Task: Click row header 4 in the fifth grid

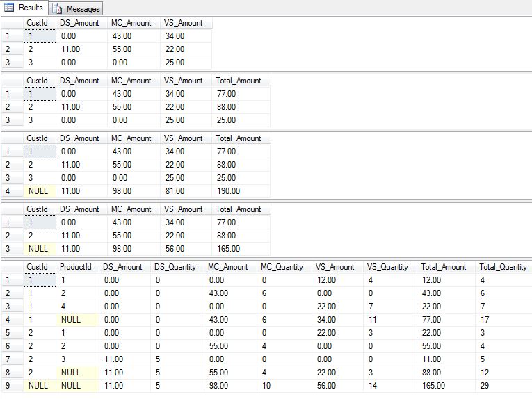Action: pyautogui.click(x=13, y=319)
